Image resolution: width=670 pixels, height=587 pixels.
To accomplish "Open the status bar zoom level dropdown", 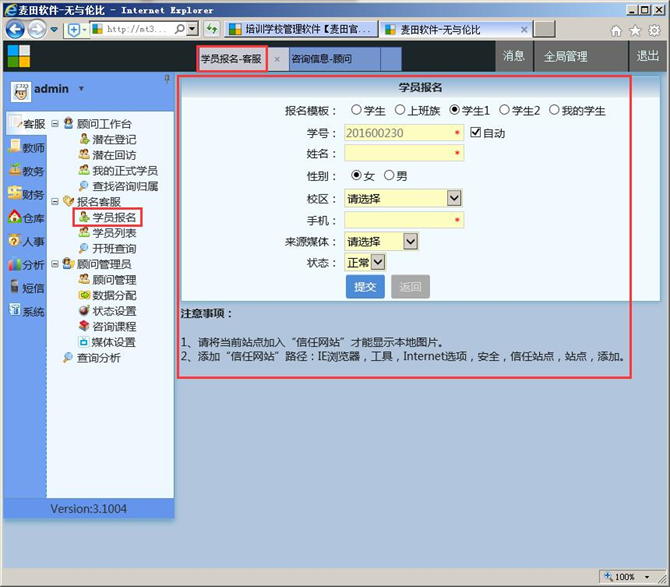I will (x=647, y=577).
